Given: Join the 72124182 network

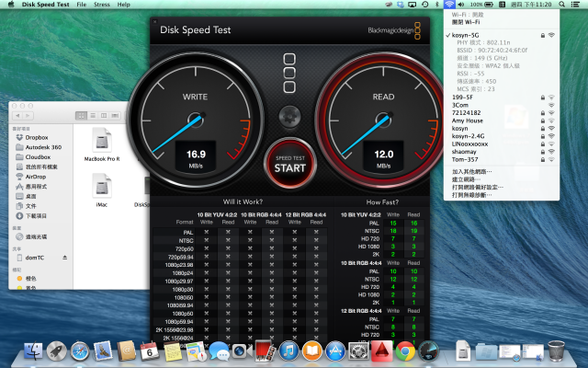Looking at the screenshot, I should coord(502,112).
